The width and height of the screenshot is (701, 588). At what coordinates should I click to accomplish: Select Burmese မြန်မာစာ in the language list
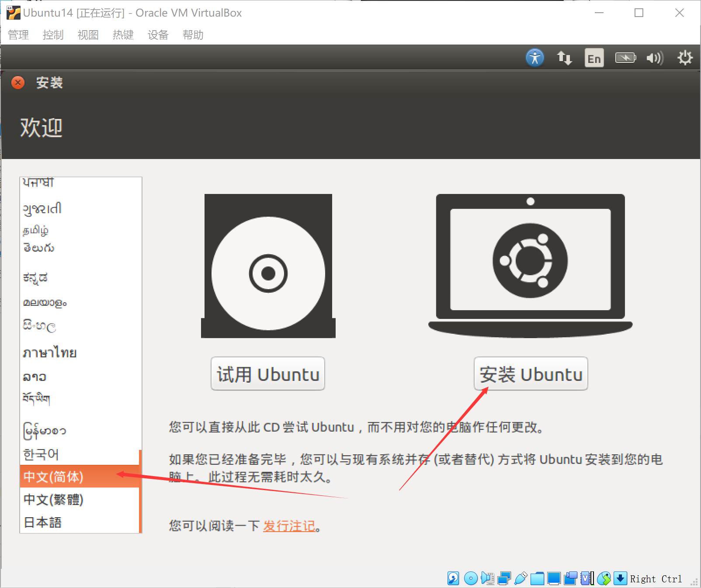tap(80, 431)
